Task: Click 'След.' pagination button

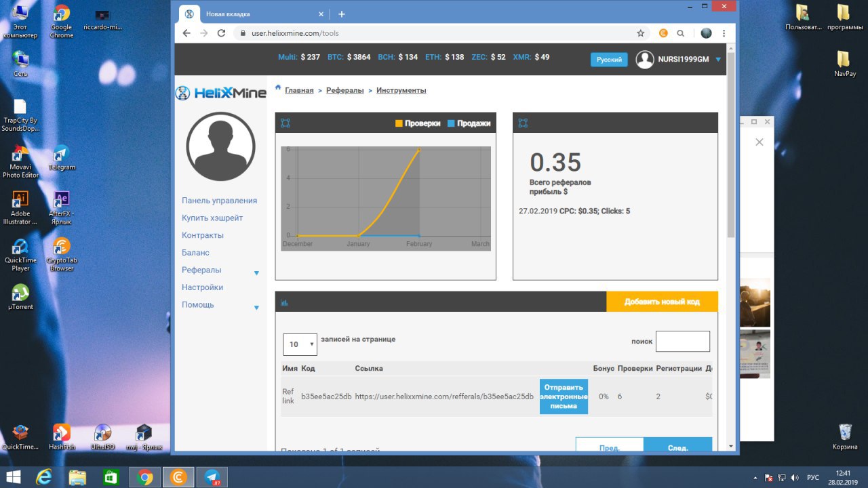Action: [x=677, y=446]
